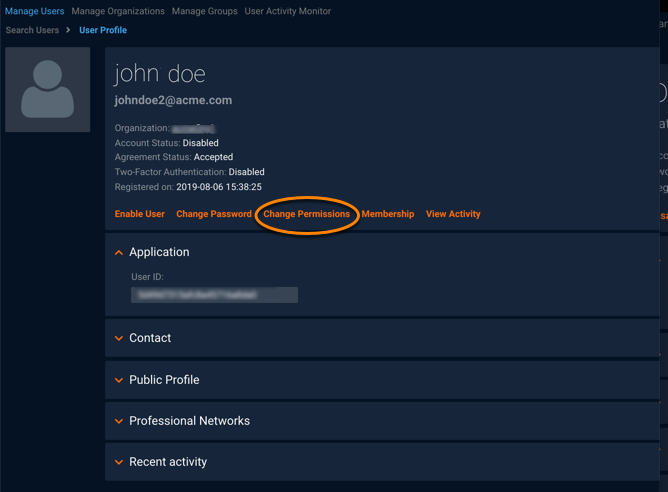Click the user avatar placeholder icon
This screenshot has width=668, height=492.
pyautogui.click(x=47, y=89)
